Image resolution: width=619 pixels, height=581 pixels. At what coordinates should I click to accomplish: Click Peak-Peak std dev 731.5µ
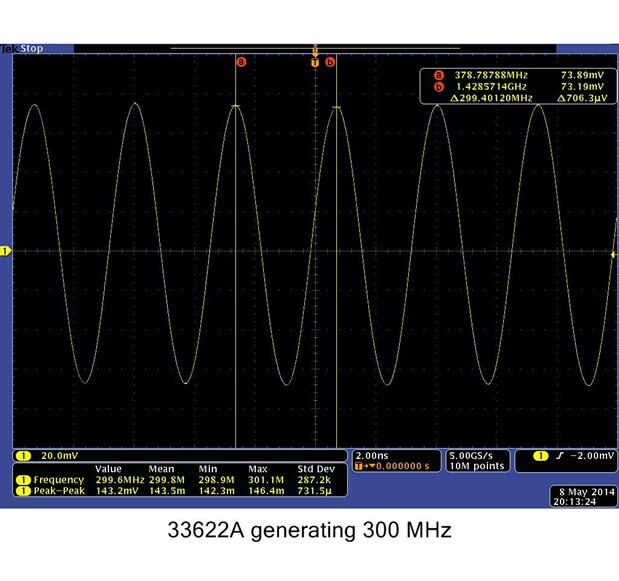pos(315,491)
